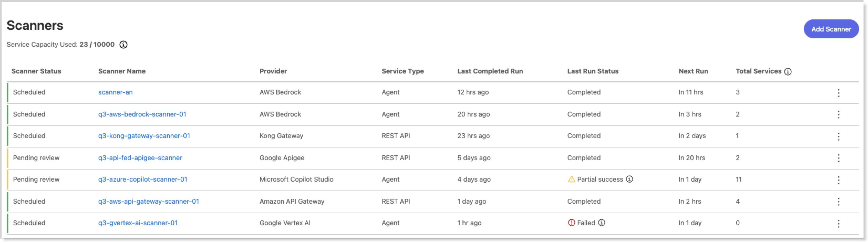
Task: Open row menu for q3-aws-api-gateway-scanner-01
Action: point(838,202)
